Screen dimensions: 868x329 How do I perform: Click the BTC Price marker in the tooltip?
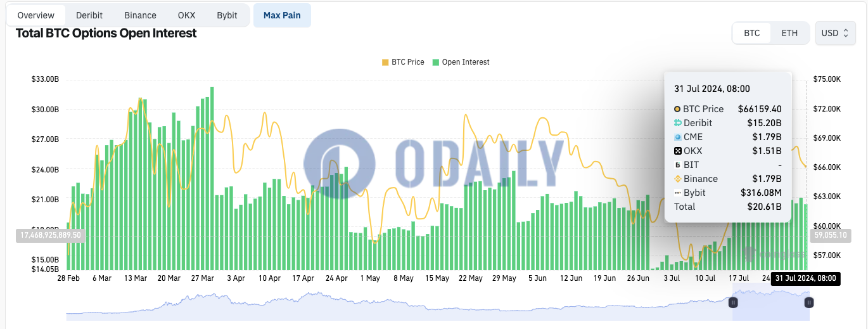click(x=677, y=109)
